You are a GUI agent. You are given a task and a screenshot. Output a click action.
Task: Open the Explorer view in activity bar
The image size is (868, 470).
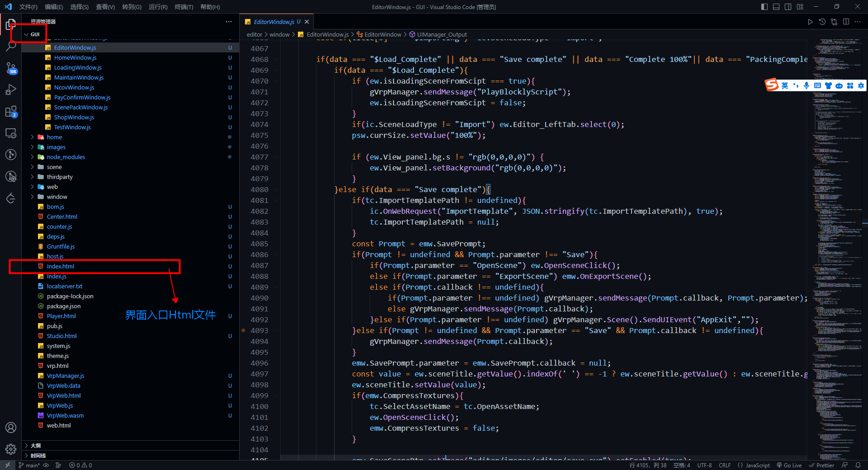pyautogui.click(x=11, y=24)
